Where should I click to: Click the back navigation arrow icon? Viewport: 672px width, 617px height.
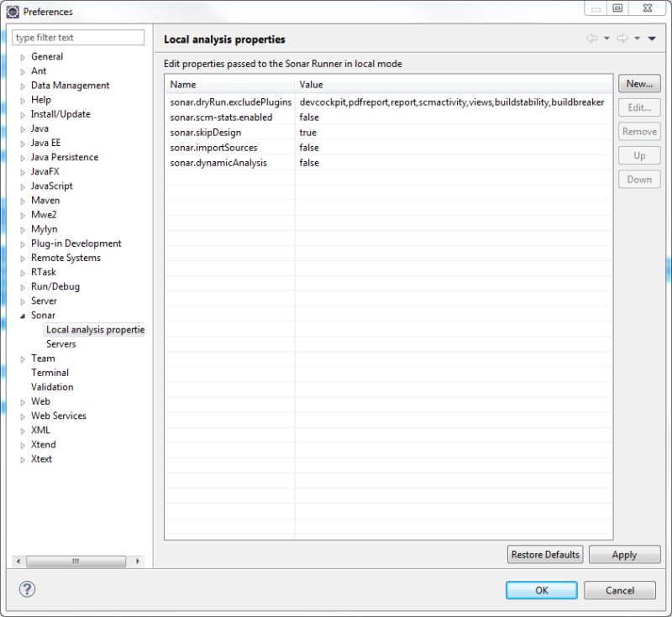[593, 39]
